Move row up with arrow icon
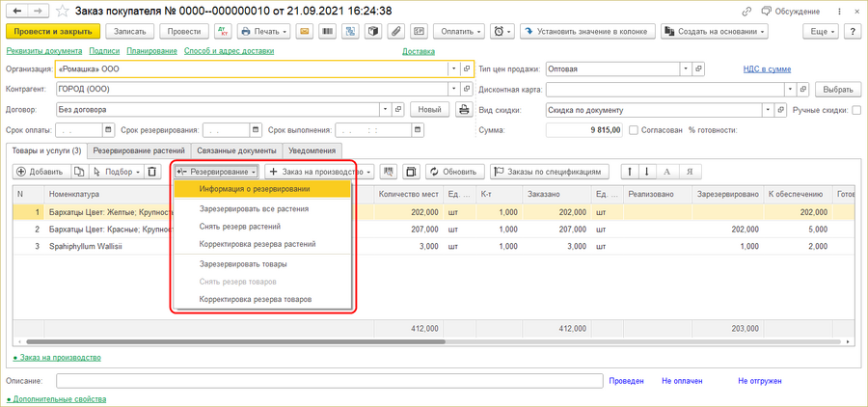This screenshot has width=868, height=407. [631, 172]
